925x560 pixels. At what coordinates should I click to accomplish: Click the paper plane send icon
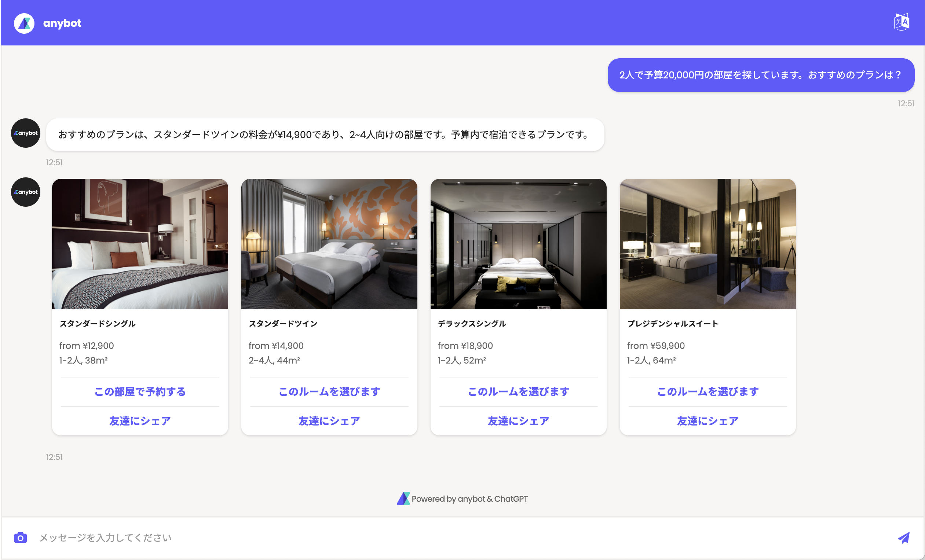coord(904,538)
